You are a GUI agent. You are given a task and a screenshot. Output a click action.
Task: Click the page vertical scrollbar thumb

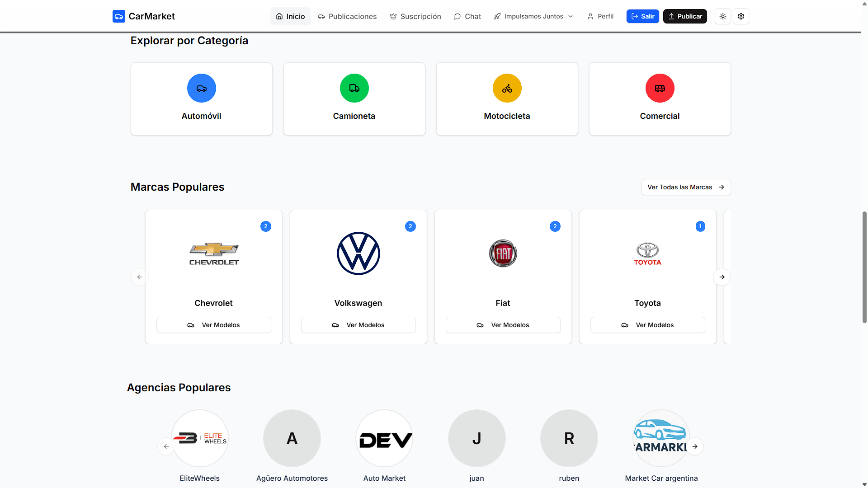click(864, 267)
